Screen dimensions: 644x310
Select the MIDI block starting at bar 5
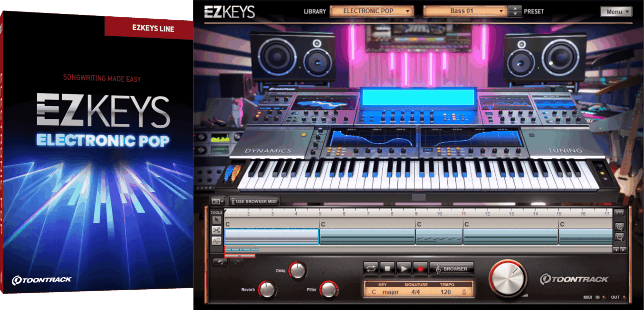tap(367, 237)
